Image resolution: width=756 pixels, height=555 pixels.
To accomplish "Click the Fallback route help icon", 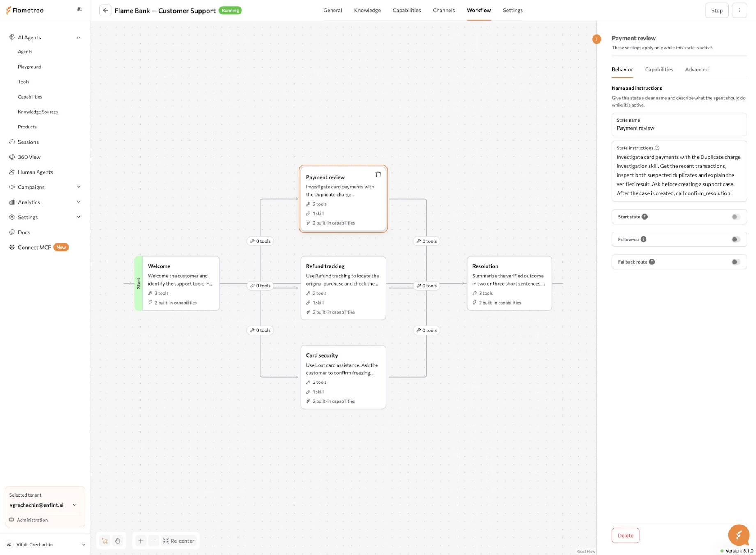I will pyautogui.click(x=652, y=262).
